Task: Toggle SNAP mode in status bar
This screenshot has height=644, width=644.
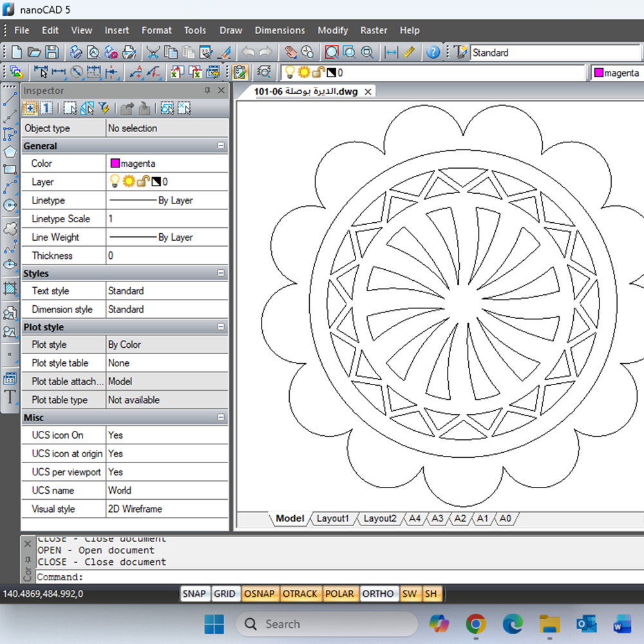Action: tap(194, 594)
